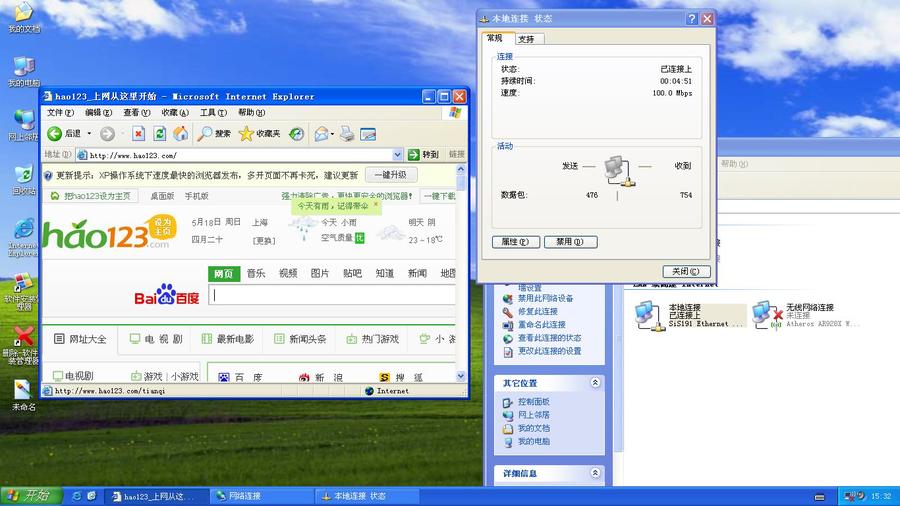900x506 pixels.
Task: Click the 禁用此网络设备 task link
Action: tap(545, 298)
